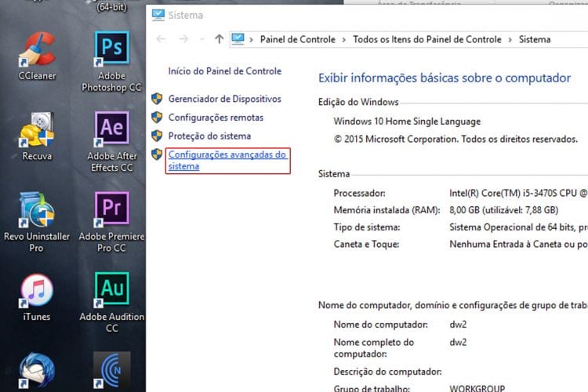Viewport: 588px width, 392px height.
Task: Expand chevron before Sistema breadcrumb
Action: [x=510, y=40]
